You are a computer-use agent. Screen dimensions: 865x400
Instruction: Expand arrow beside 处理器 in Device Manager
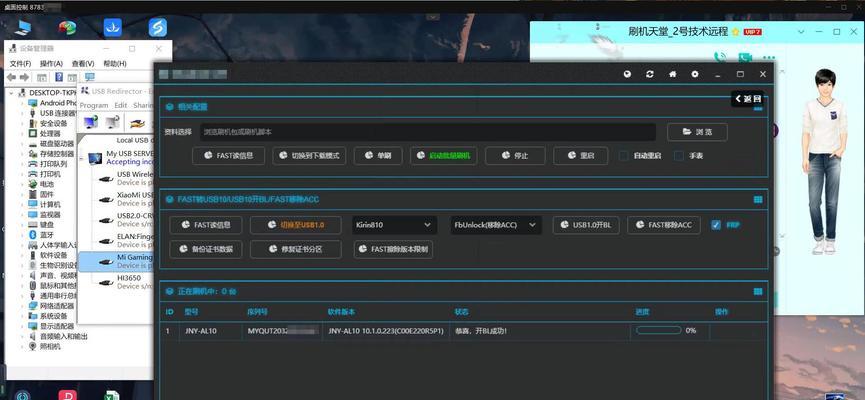pos(23,134)
